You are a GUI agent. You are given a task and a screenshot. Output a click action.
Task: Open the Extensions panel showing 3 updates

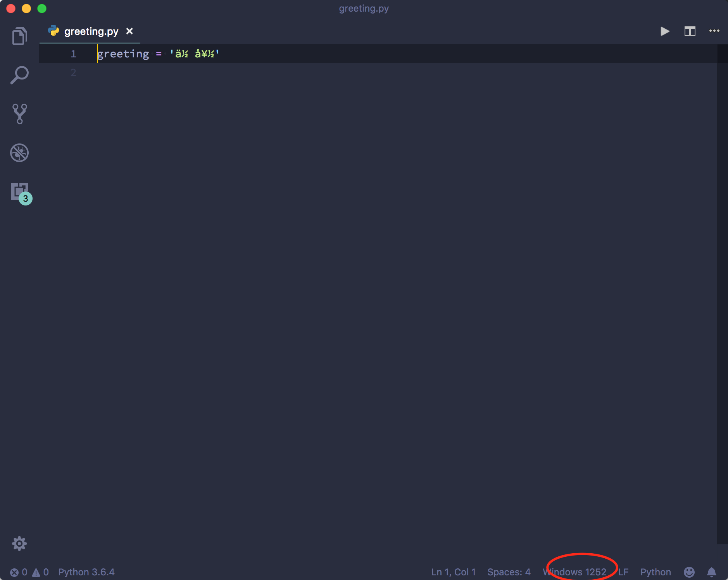[x=19, y=191]
